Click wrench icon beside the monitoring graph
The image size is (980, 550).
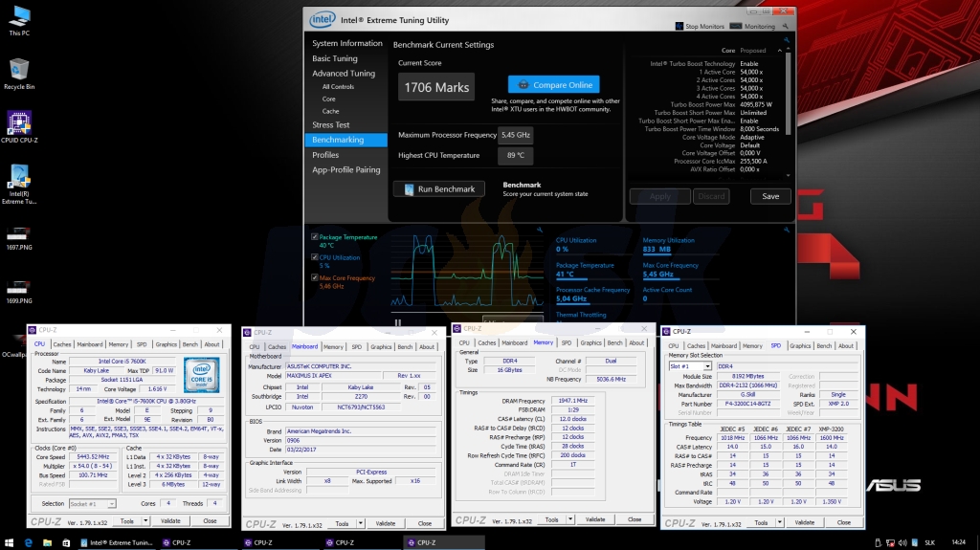click(x=540, y=230)
